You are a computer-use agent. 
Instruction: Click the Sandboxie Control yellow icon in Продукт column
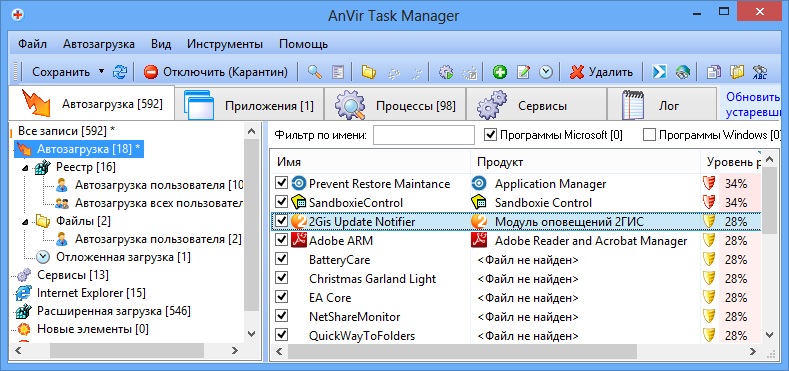[478, 203]
